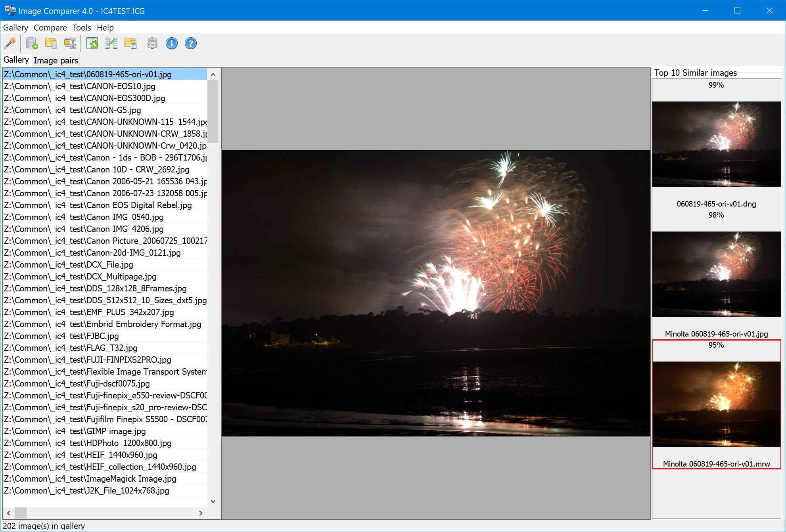Select FUJI-FINPIXS2PRO.jpg
The width and height of the screenshot is (786, 532).
tap(105, 360)
